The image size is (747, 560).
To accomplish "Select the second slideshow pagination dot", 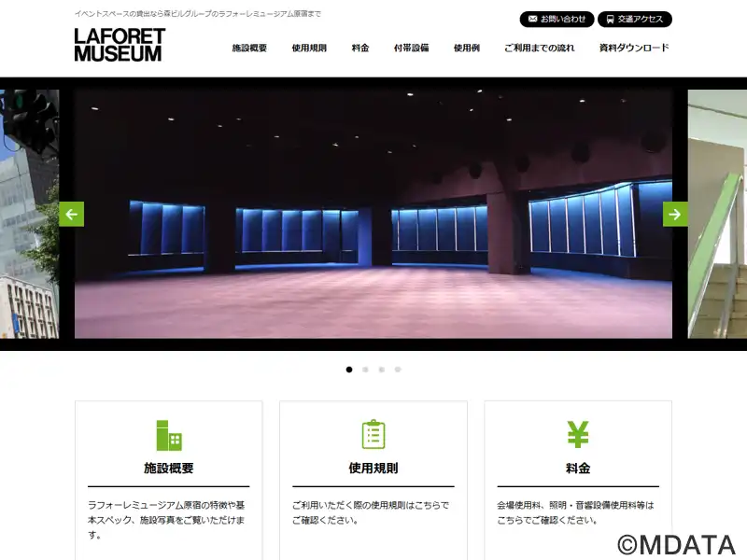I will pyautogui.click(x=365, y=370).
